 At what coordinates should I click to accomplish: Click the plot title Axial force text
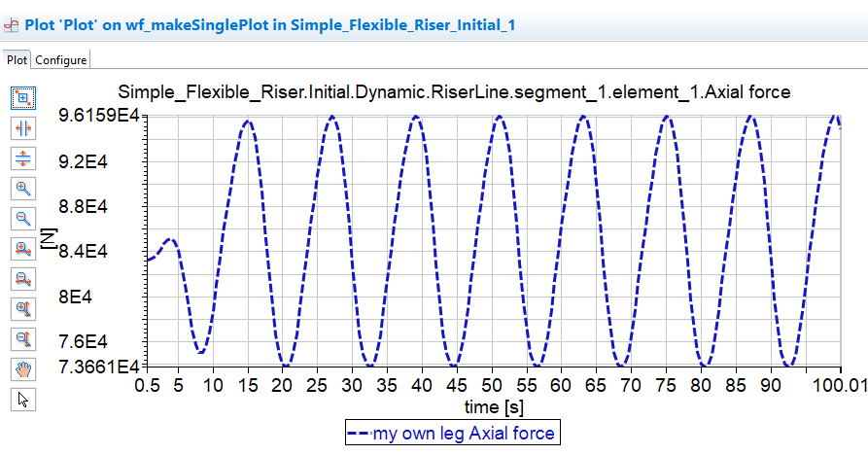(x=454, y=92)
